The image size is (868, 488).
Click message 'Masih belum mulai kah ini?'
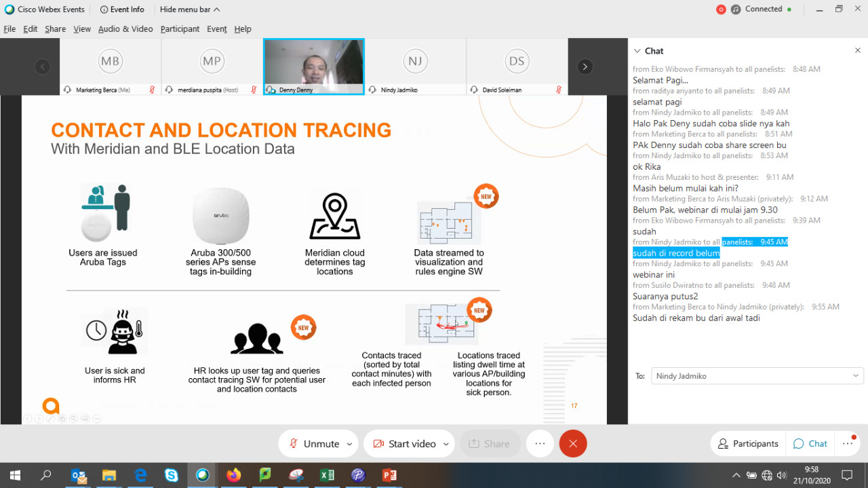(x=686, y=188)
